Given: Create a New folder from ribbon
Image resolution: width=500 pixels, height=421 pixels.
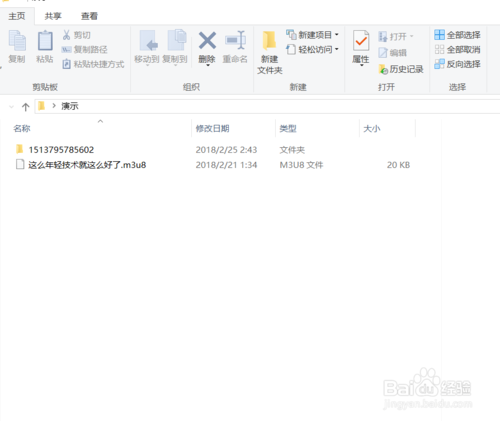Looking at the screenshot, I should coord(269,52).
